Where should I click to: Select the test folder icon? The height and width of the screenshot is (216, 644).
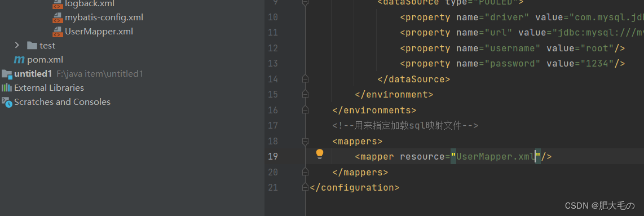coord(32,45)
